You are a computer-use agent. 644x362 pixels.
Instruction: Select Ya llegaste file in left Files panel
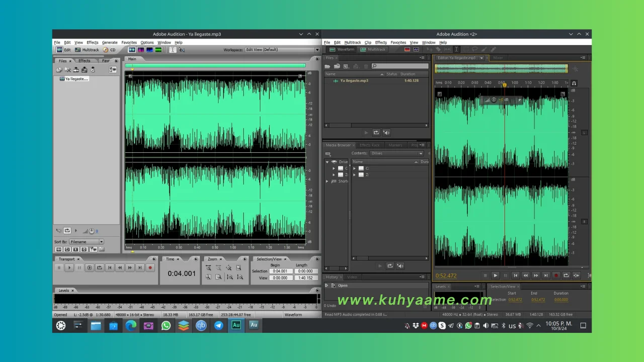click(74, 79)
